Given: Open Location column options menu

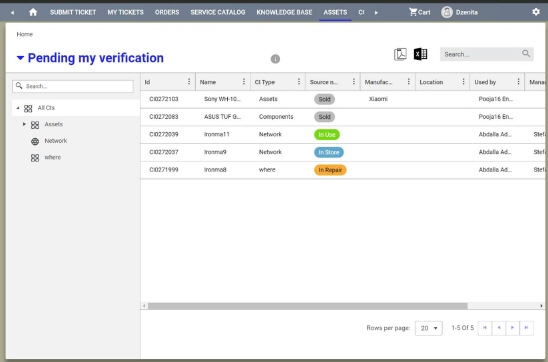Looking at the screenshot, I should pos(463,82).
